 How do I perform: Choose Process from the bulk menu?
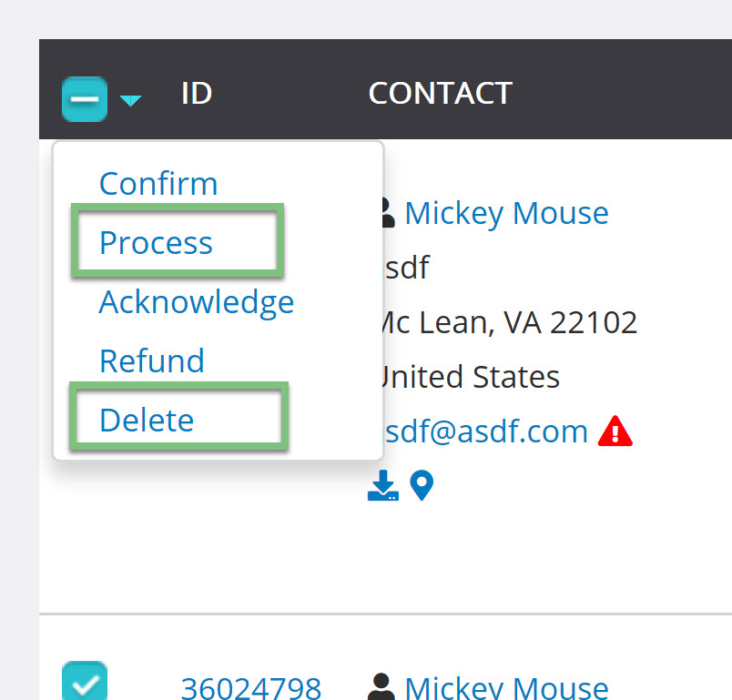156,243
